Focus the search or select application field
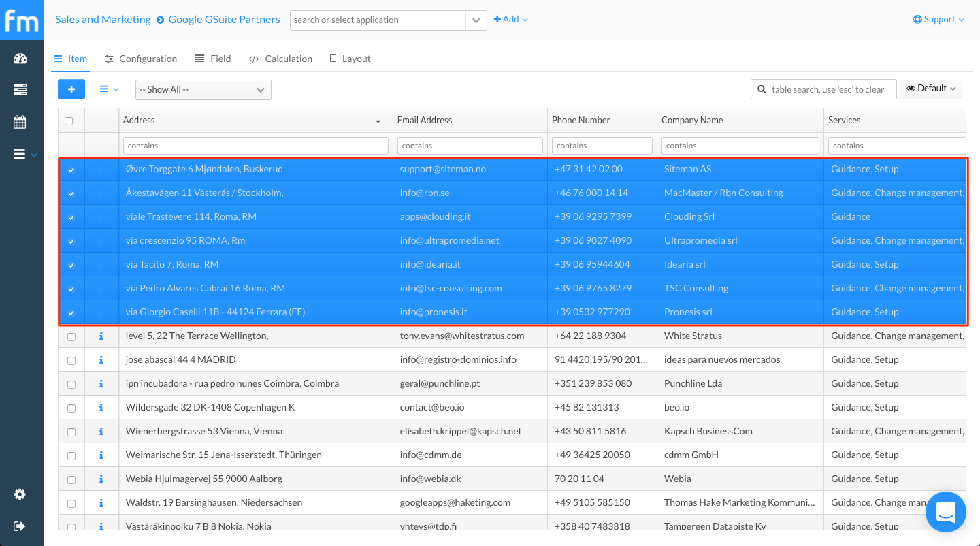 pyautogui.click(x=378, y=20)
